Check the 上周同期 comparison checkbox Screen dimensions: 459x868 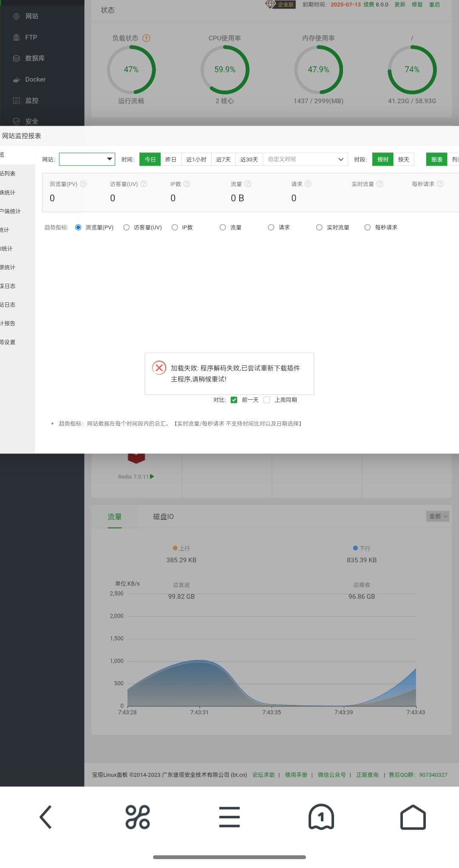(267, 400)
